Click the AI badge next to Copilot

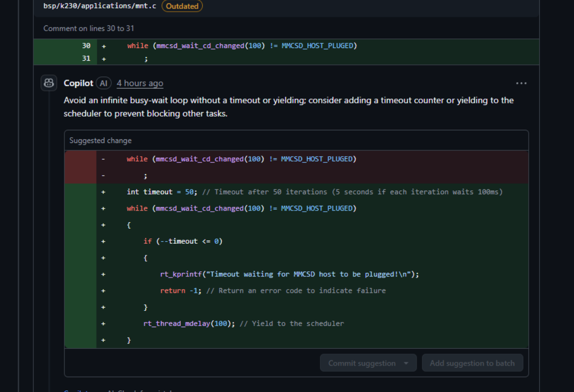[x=103, y=83]
